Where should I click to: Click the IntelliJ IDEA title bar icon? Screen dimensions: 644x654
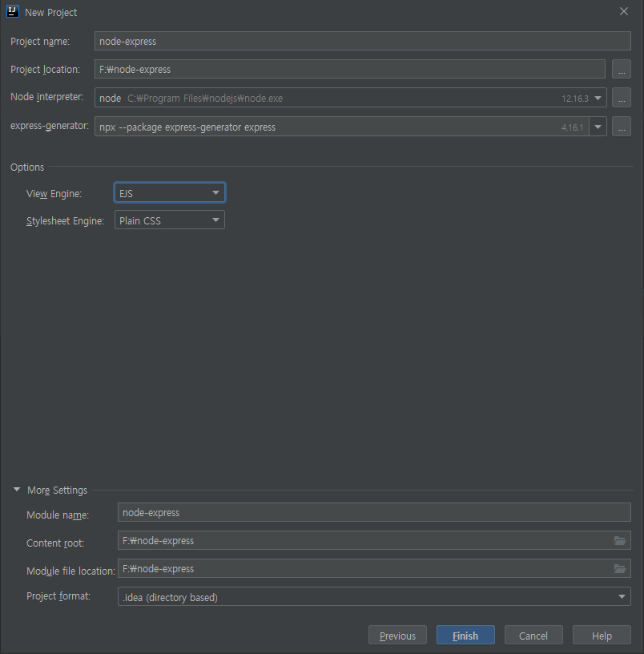(13, 12)
